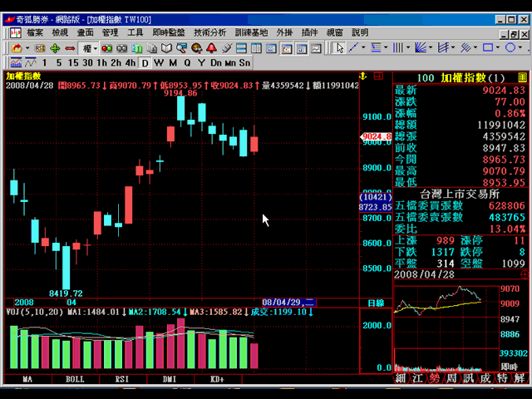Click the 9024.8 current price marker
Viewport: 532px width, 399px height.
tap(376, 136)
